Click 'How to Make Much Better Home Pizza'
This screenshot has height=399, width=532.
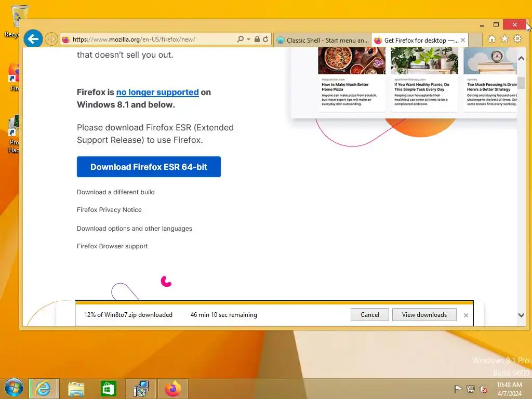click(x=345, y=87)
